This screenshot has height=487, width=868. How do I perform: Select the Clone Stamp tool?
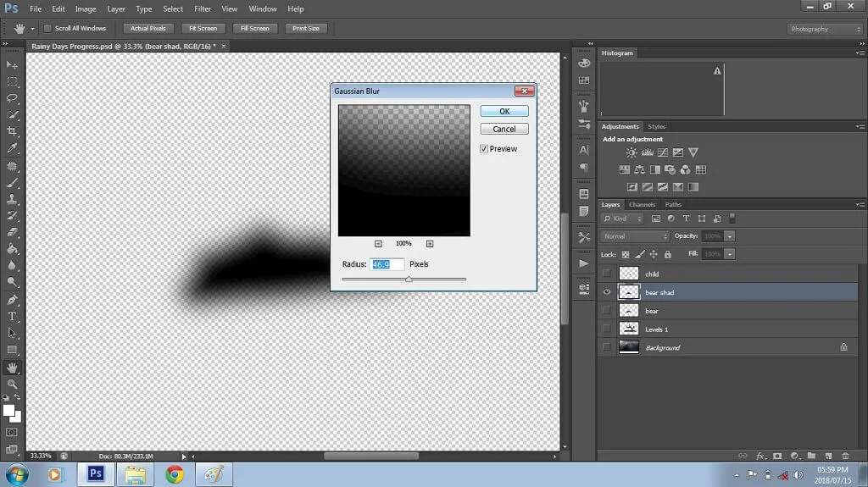click(12, 199)
